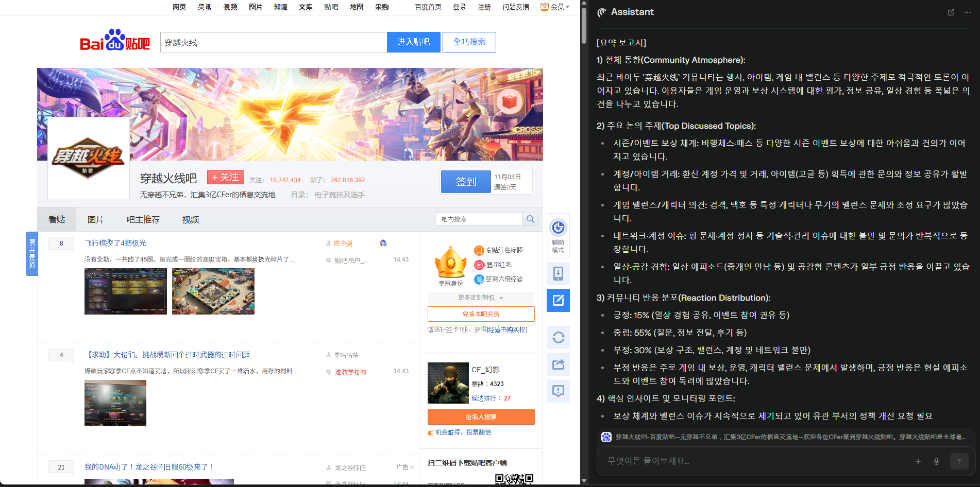
Task: Click the Assistant logo icon
Action: pyautogui.click(x=602, y=12)
